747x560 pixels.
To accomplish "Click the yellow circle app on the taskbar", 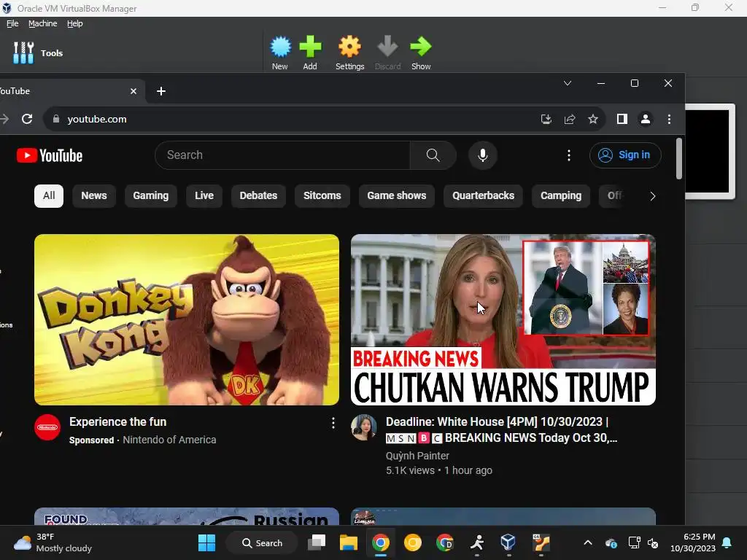I will click(x=413, y=542).
